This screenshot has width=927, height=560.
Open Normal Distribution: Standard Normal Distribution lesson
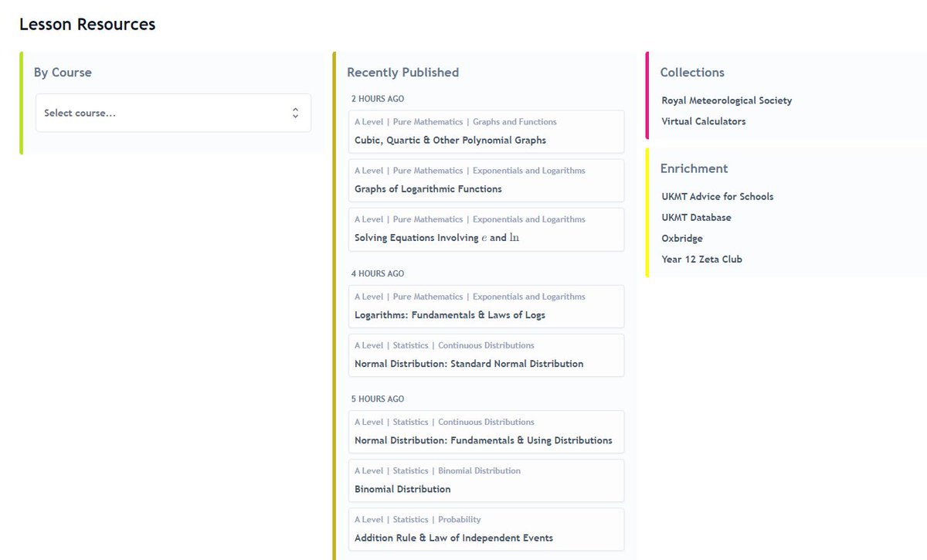pos(486,355)
